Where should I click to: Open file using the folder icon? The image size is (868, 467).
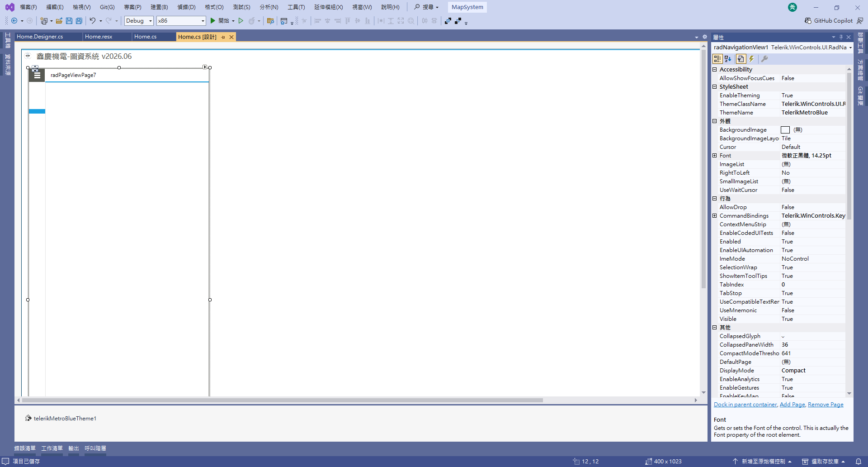coord(59,21)
